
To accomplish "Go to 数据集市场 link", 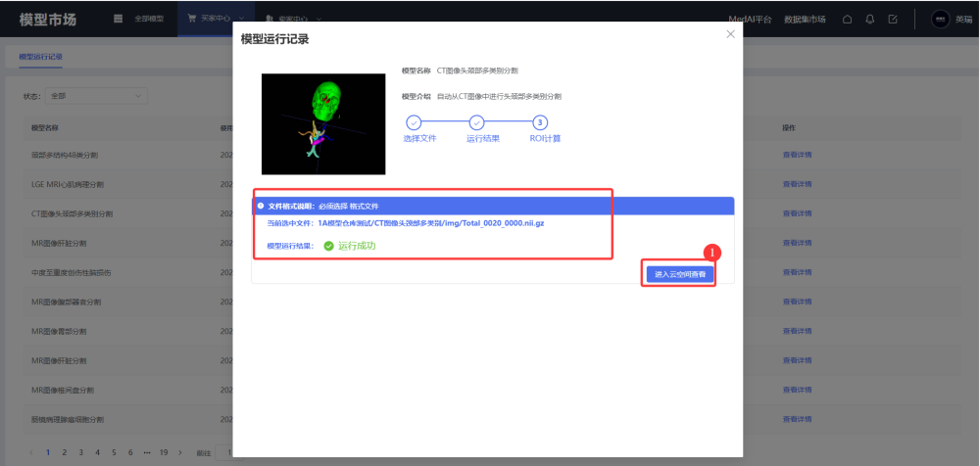I will pos(805,20).
